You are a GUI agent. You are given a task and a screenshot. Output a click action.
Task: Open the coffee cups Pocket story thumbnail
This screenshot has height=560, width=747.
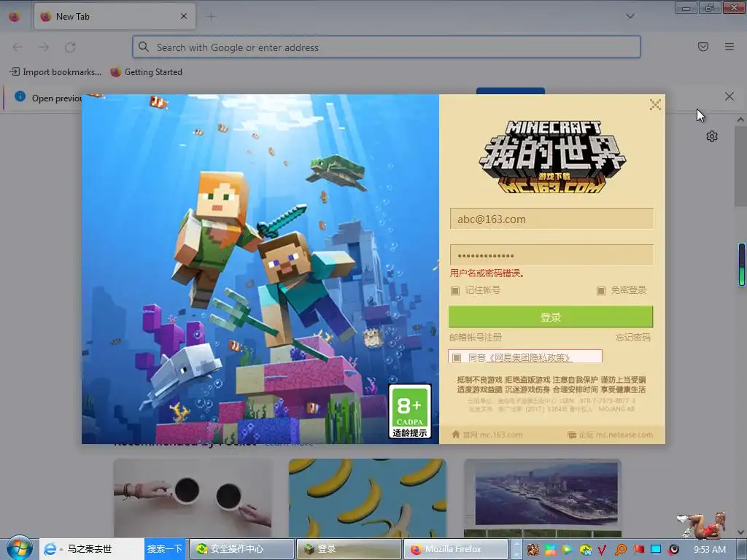click(193, 498)
